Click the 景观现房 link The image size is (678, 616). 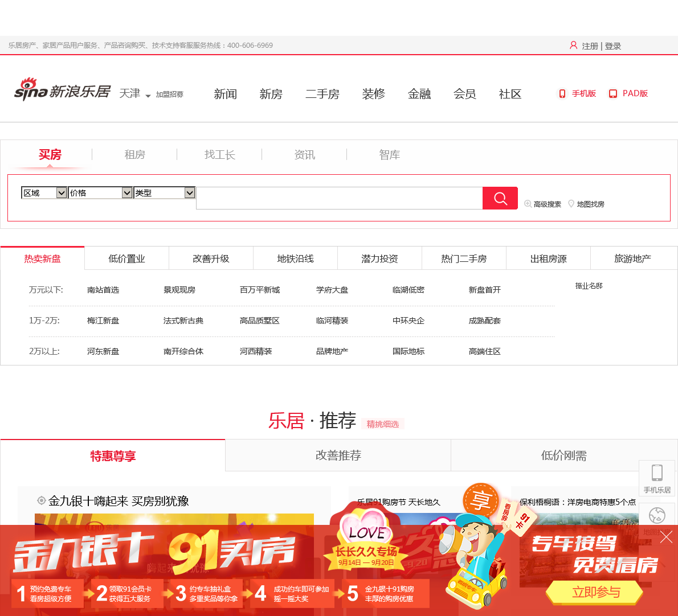point(179,290)
